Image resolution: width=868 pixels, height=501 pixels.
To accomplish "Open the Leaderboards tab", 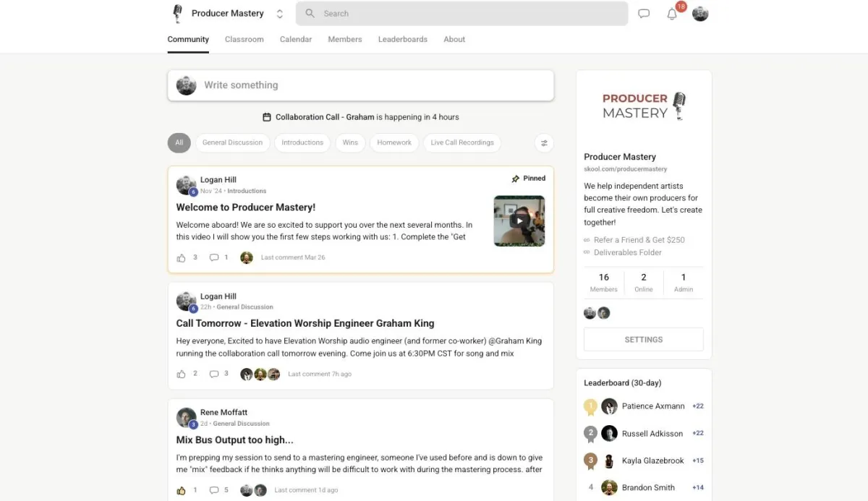I will point(403,39).
